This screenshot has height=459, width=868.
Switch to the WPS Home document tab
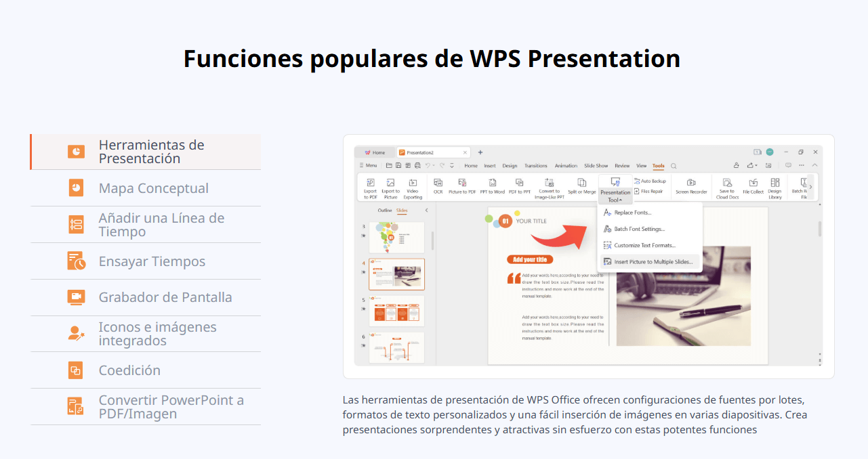[375, 152]
